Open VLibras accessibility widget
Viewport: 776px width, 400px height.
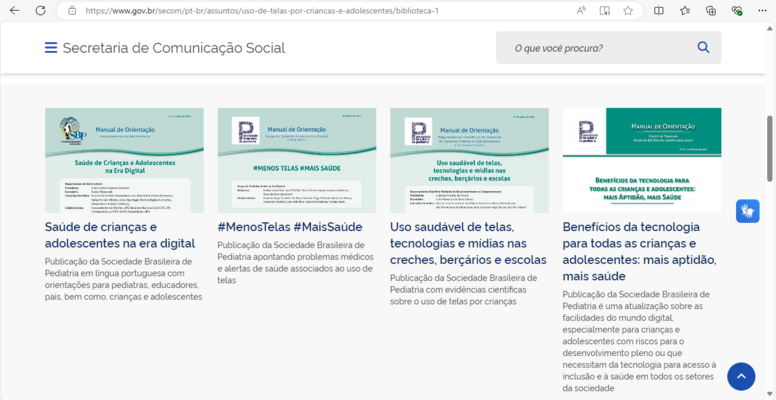point(747,211)
